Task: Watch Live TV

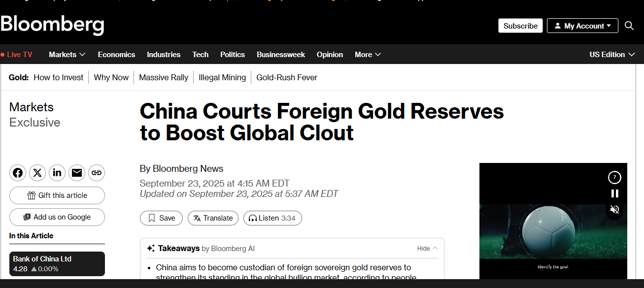Action: 17,55
